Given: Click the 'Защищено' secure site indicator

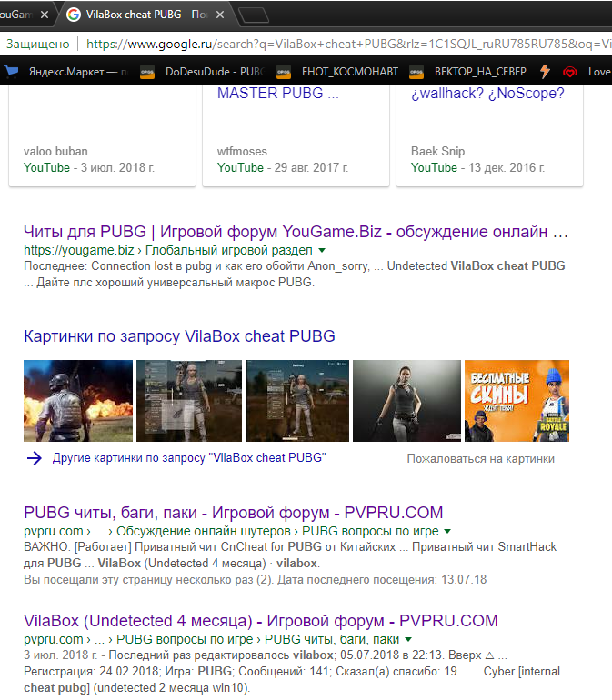Looking at the screenshot, I should (x=38, y=44).
